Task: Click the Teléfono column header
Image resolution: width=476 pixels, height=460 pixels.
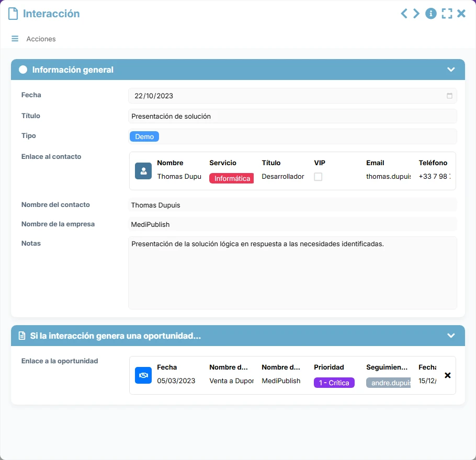Action: [433, 163]
